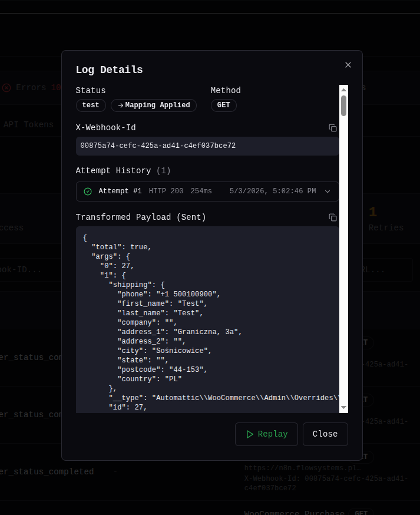Screen dimensions: 420x515
Task: Click the "__type": "Automattic\\WooCommerce line
Action: [224, 398]
